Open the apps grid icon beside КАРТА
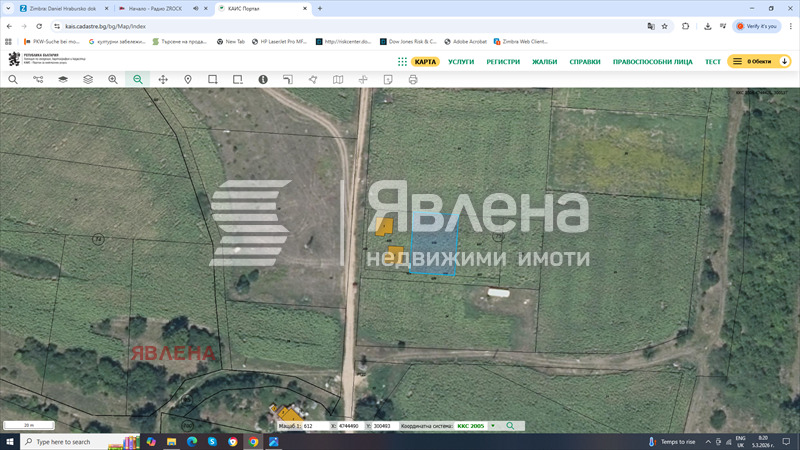The width and height of the screenshot is (800, 450). (x=402, y=61)
